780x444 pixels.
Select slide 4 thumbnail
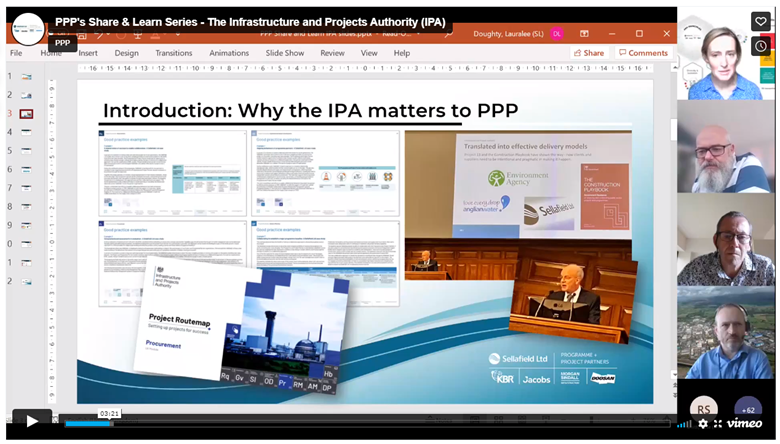[x=26, y=132]
